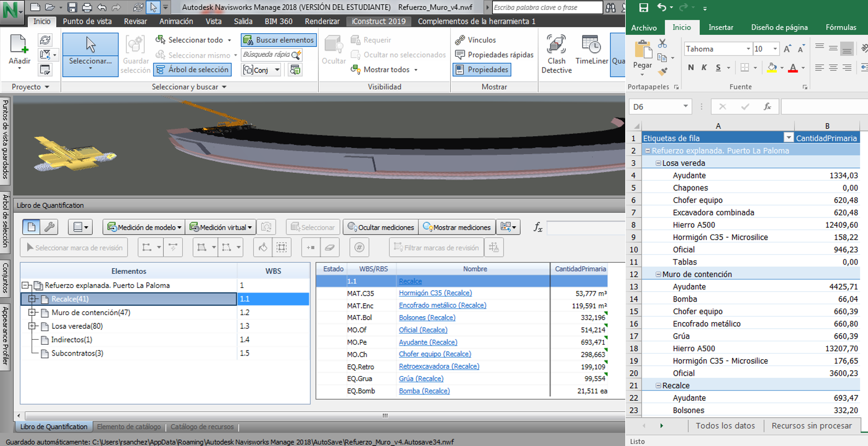The width and height of the screenshot is (868, 446).
Task: Click Ocultar mediciones button
Action: 381,227
